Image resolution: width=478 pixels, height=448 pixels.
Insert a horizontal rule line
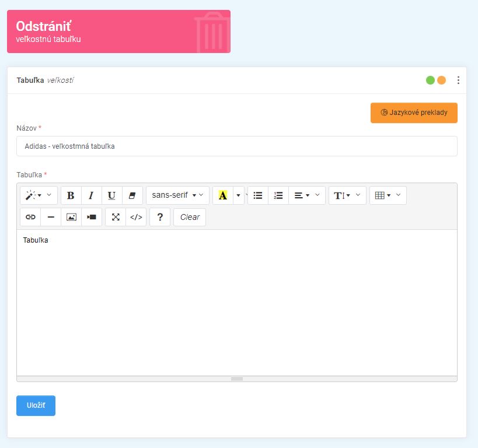51,217
